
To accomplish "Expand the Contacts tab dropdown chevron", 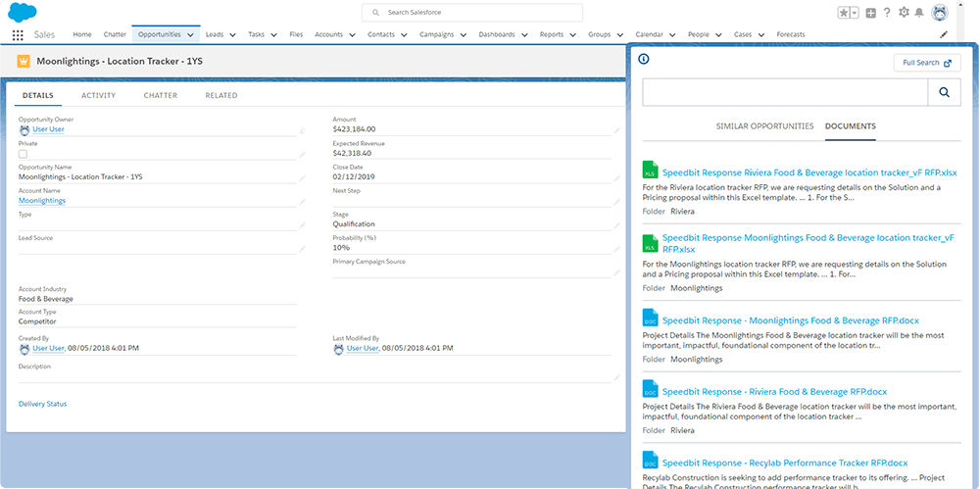I will (404, 35).
